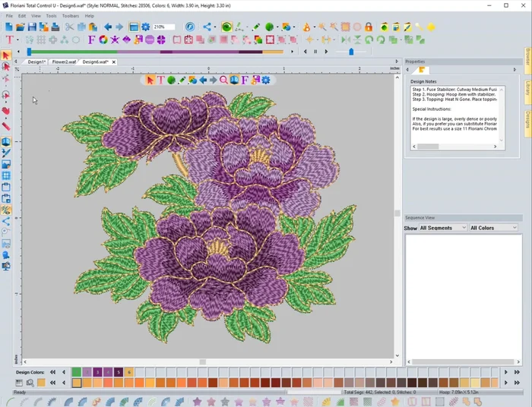Pause the stitch simulation playback

point(315,52)
